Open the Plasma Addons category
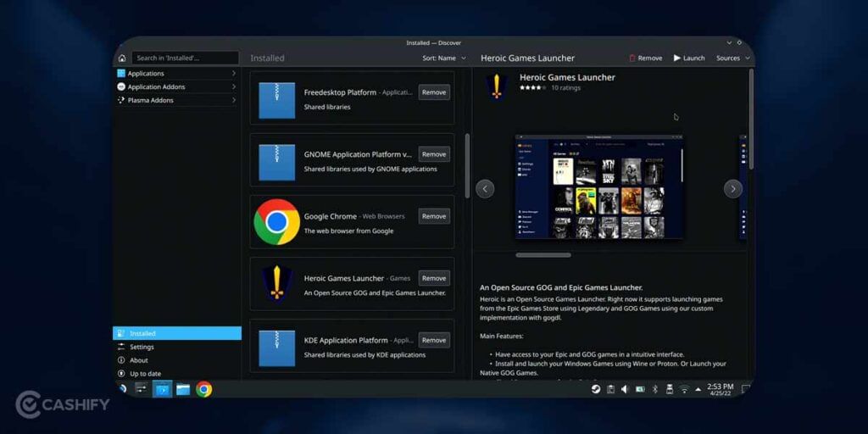This screenshot has width=868, height=434. point(177,100)
